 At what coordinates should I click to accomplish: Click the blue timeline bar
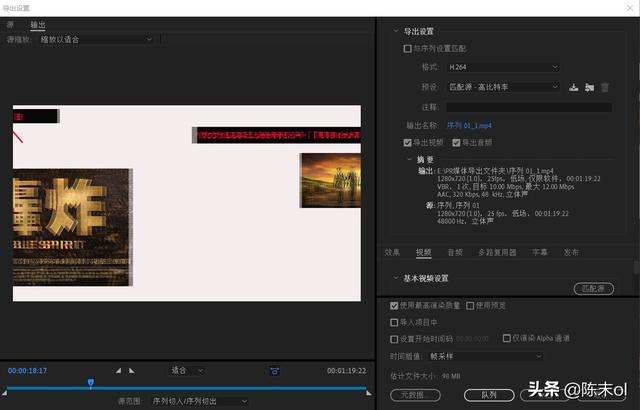tap(186, 388)
